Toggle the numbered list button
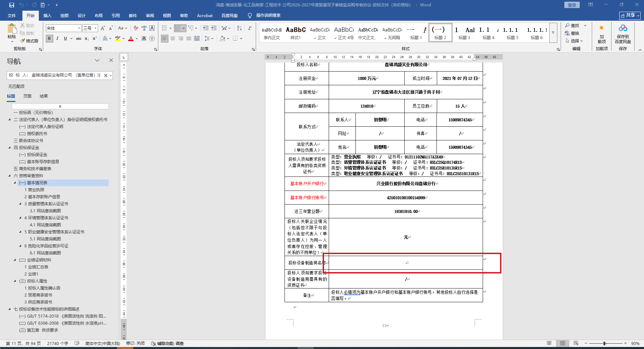The image size is (644, 349). (x=178, y=28)
